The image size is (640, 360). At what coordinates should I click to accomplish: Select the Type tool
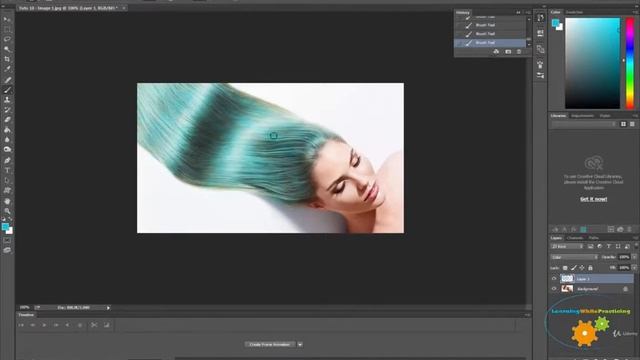coord(7,171)
